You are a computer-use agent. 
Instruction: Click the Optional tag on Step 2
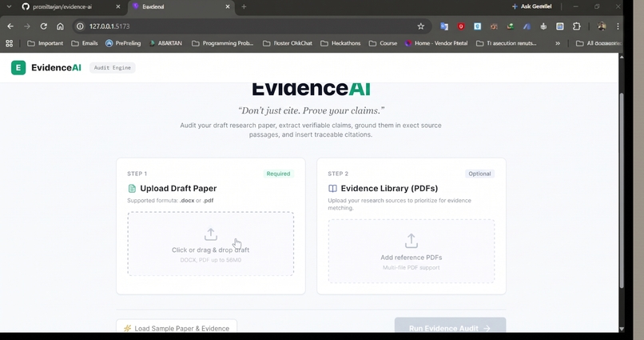479,174
